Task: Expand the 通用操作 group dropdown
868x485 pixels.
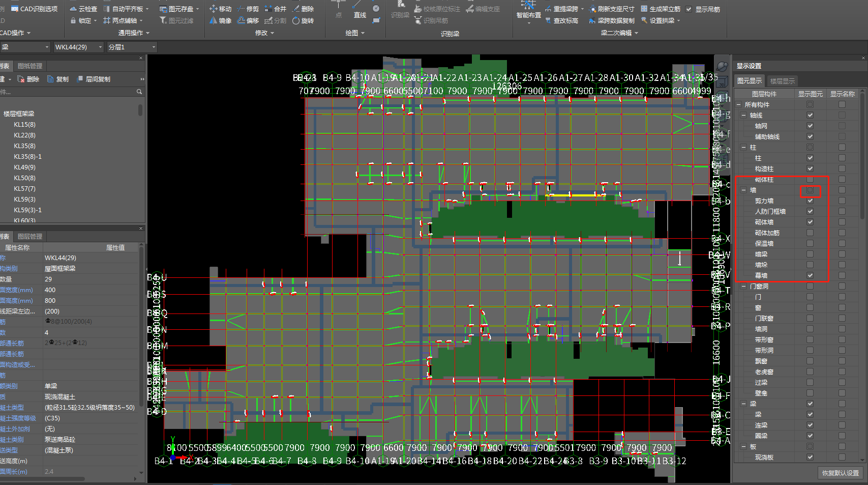Action: 134,33
